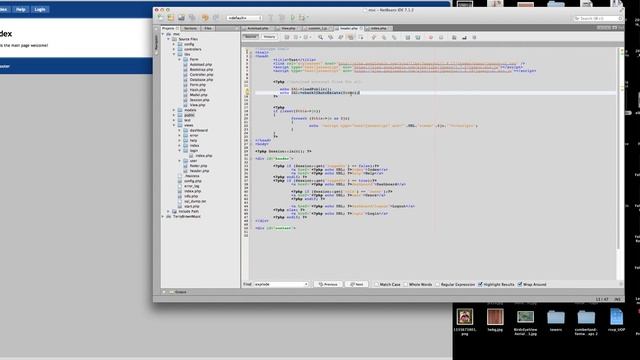The height and width of the screenshot is (360, 640).
Task: Enable the Regular Expression checkbox
Action: click(x=438, y=284)
